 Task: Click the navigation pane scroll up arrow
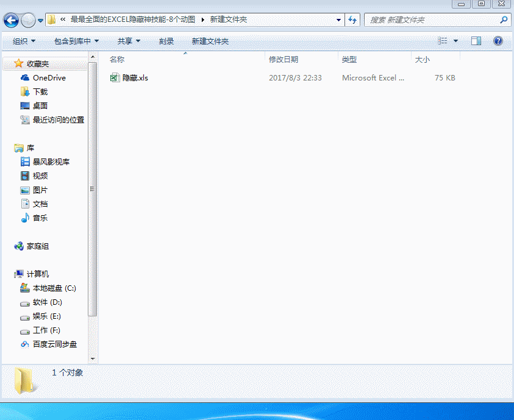tap(93, 57)
